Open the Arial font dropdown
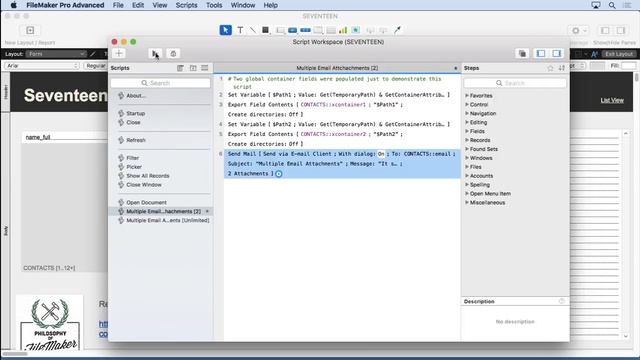The width and height of the screenshot is (640, 360). 42,66
